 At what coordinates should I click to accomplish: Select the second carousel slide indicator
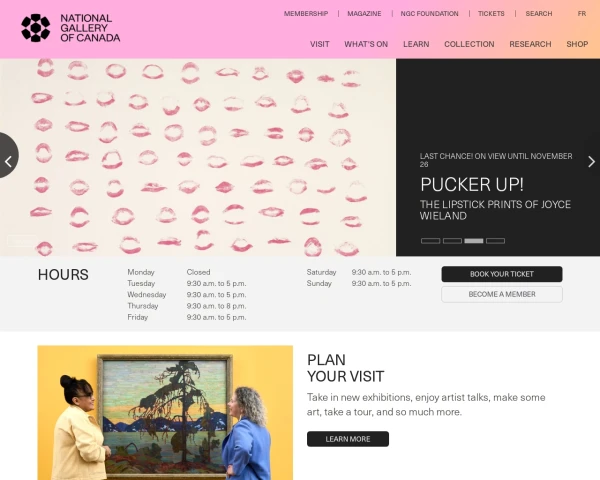452,241
